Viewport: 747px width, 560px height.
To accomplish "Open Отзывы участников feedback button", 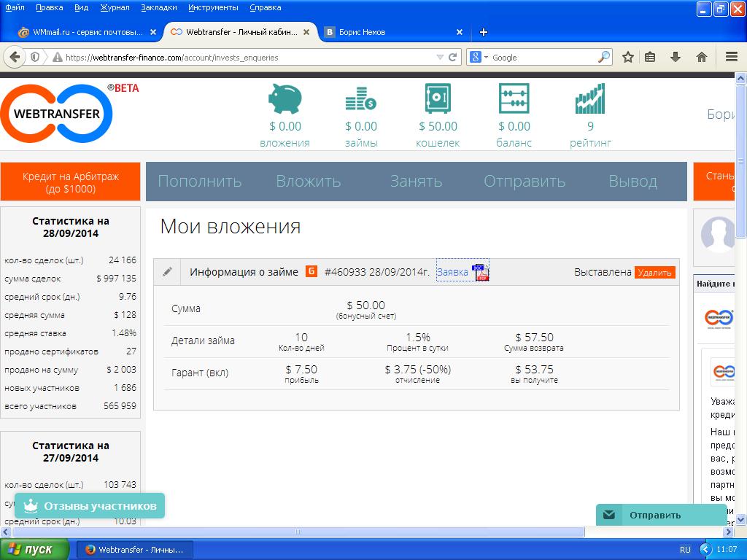I will 90,506.
